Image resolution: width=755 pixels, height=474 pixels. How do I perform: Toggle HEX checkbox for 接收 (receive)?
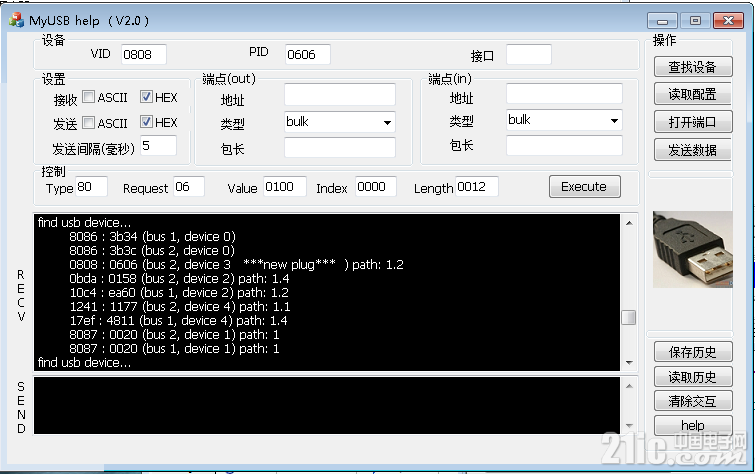(x=146, y=97)
